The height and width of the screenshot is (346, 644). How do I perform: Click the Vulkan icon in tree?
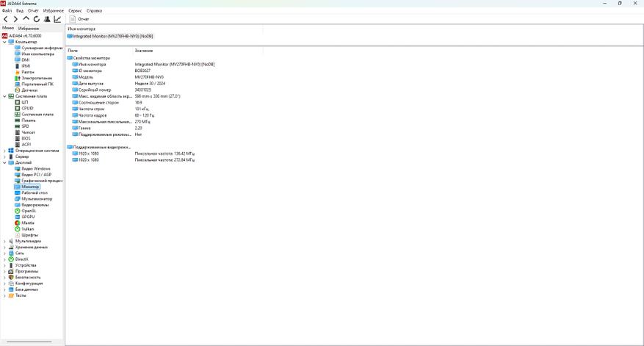[x=17, y=229]
